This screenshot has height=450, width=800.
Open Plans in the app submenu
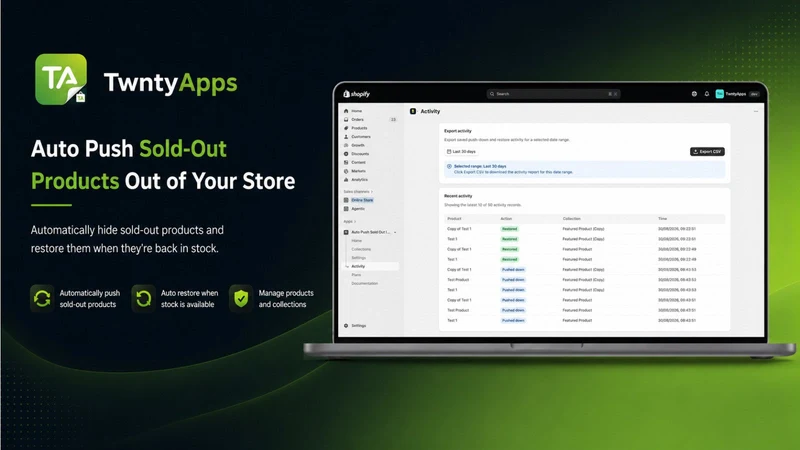[356, 275]
